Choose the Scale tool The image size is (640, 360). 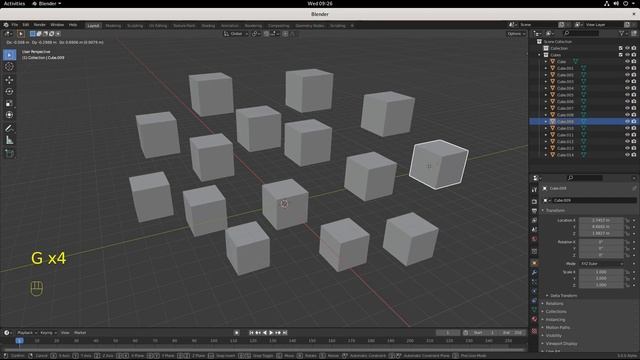tap(9, 104)
